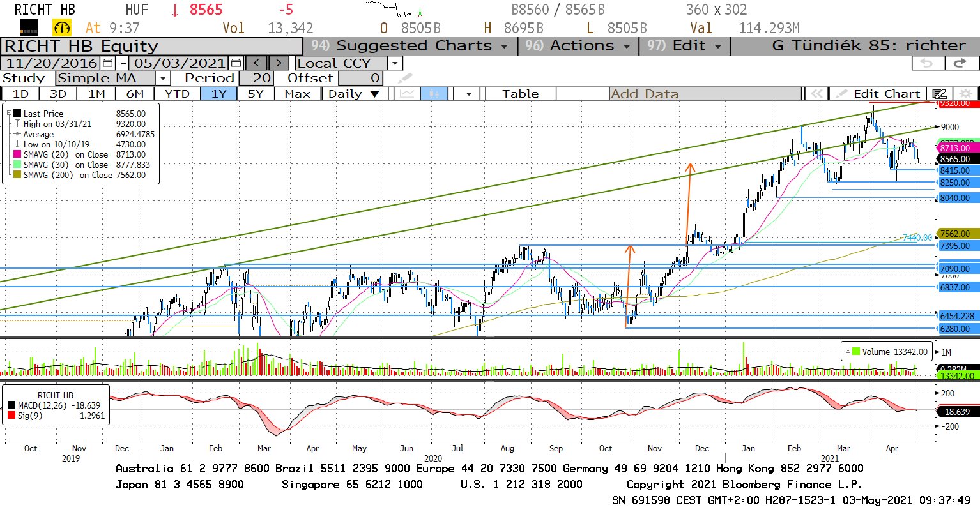This screenshot has height=519, width=980.
Task: Select the 5Y range tab
Action: 256,94
